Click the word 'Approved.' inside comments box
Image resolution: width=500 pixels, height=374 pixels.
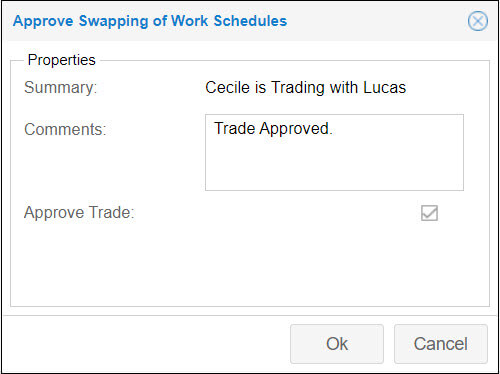click(296, 129)
